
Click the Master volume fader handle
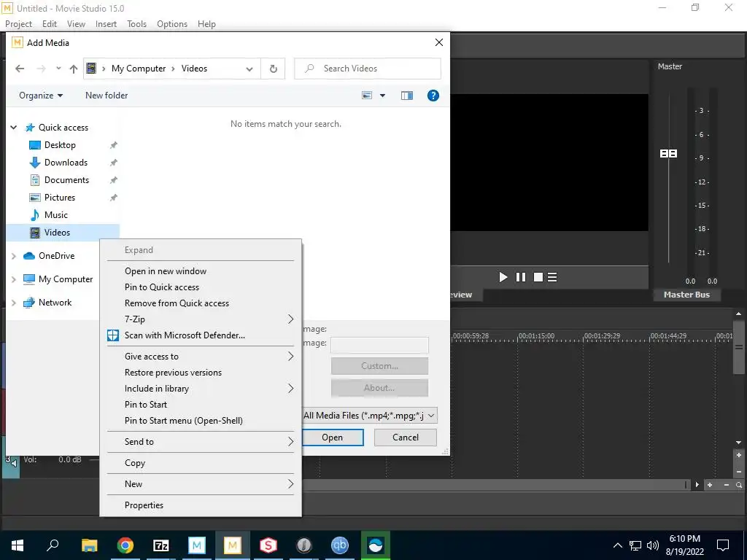click(668, 153)
